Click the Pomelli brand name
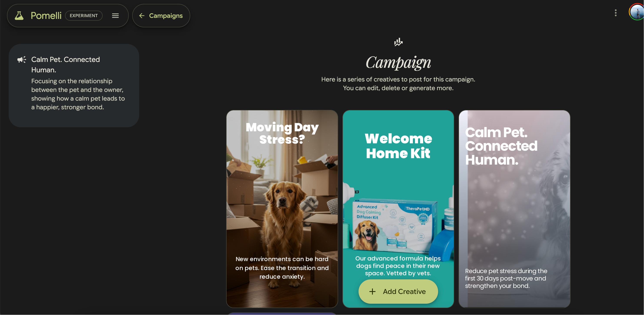Image resolution: width=644 pixels, height=315 pixels. pos(46,16)
